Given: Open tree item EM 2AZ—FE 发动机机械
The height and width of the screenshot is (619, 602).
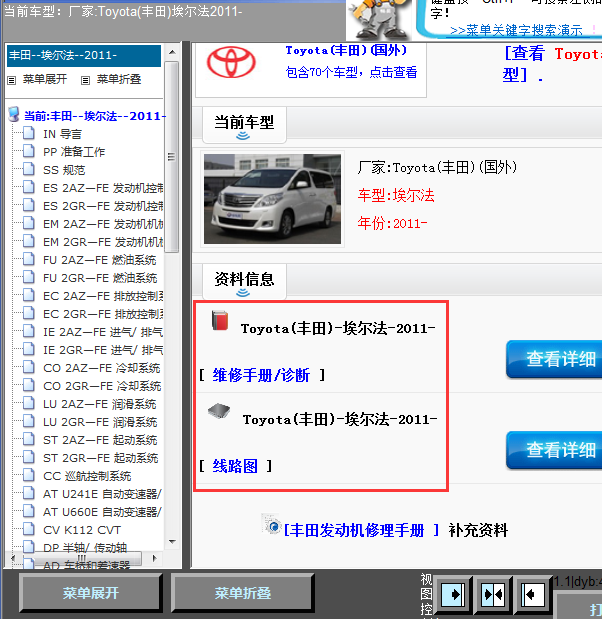Looking at the screenshot, I should pos(103,224).
